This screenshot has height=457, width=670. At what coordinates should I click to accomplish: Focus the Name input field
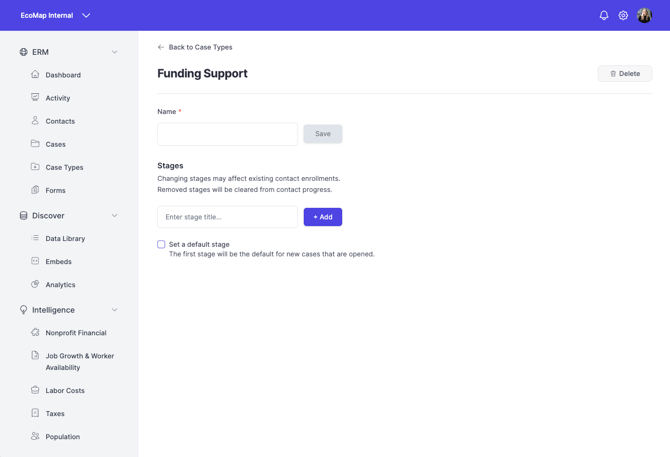(x=227, y=134)
